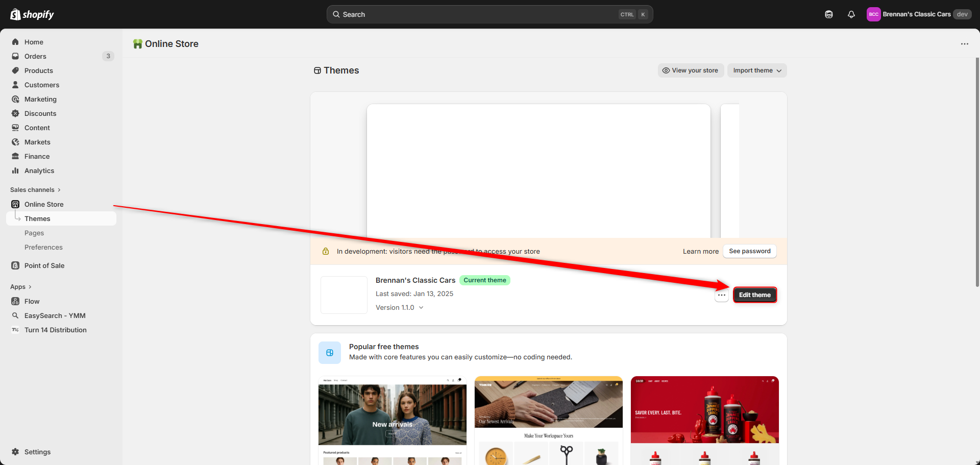980x465 pixels.
Task: Click the EasySearch - YMM search icon
Action: (15, 315)
